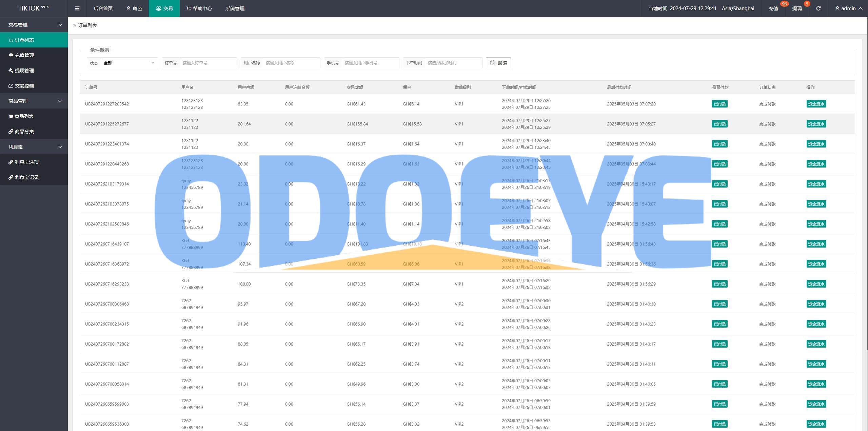The image size is (868, 431).
Task: Click the cart icon beside 订单列表
Action: click(11, 40)
